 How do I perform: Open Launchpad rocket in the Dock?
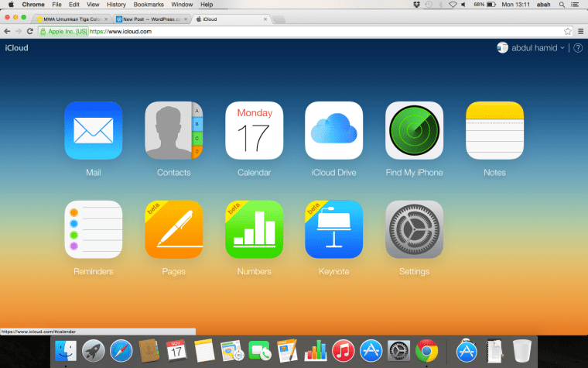[94, 351]
